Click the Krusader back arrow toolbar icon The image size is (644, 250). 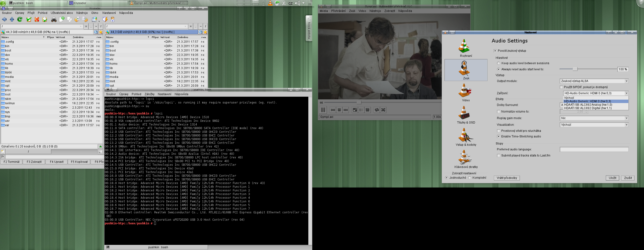pyautogui.click(x=4, y=19)
